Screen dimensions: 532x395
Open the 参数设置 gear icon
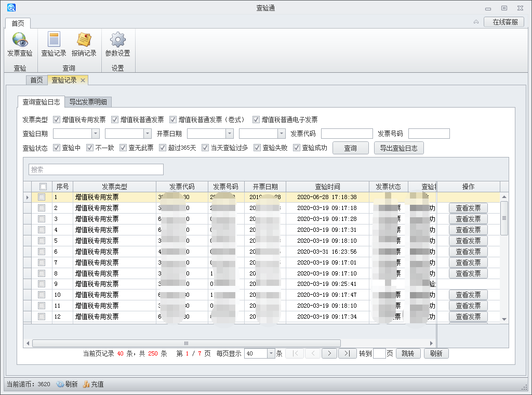point(118,45)
